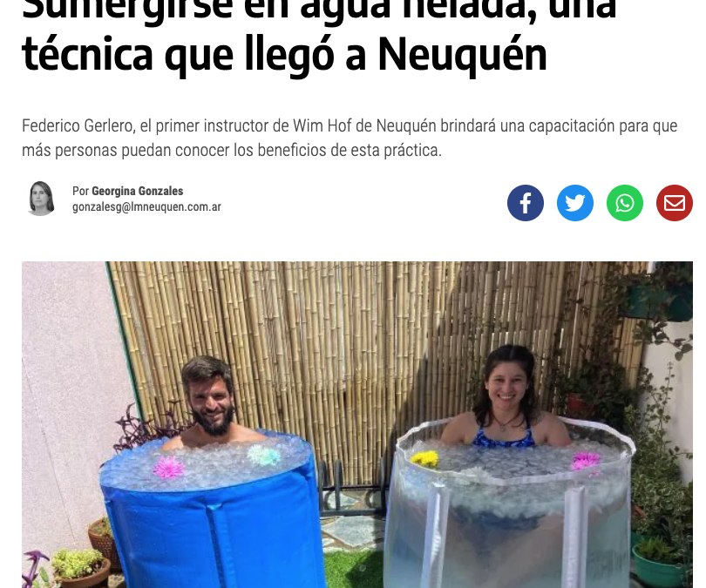
Task: Select the Federico Gerlero subtitle paragraph
Action: pyautogui.click(x=350, y=138)
